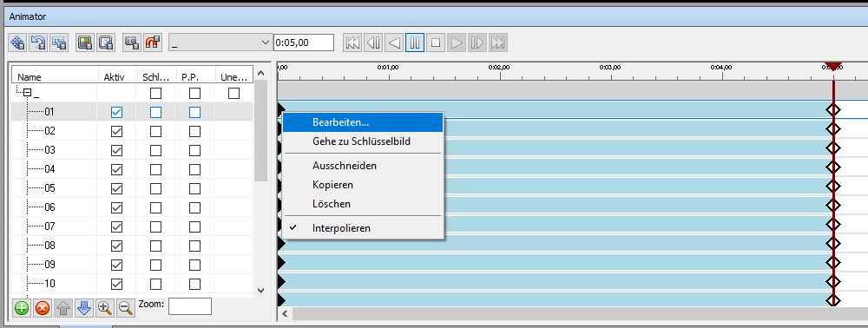
Task: Click the timeline horizontal scroll left arrow
Action: click(x=285, y=314)
